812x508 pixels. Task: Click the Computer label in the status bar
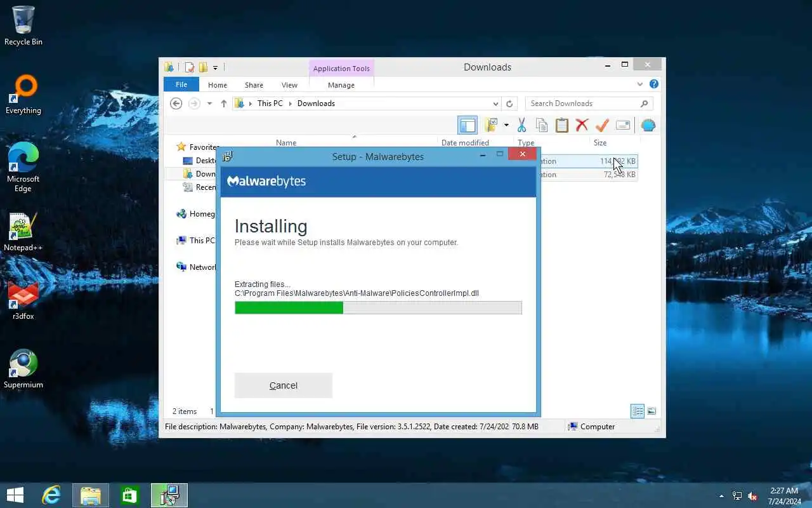tap(598, 427)
